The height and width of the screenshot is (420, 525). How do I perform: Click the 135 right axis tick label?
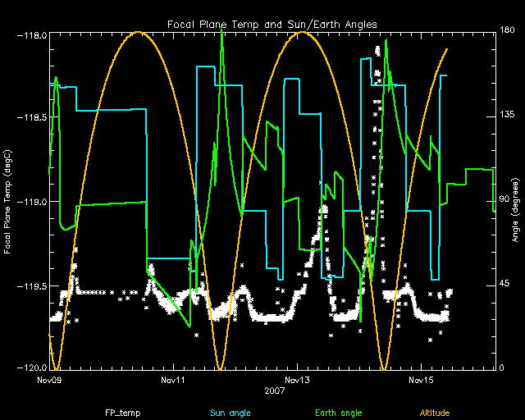tap(507, 116)
